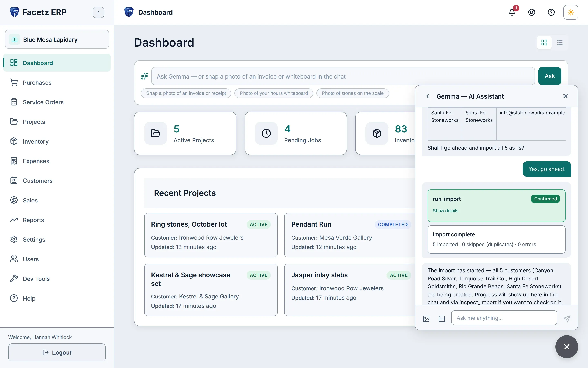
Task: Open the 'Pendant Run' project card
Action: point(350,235)
